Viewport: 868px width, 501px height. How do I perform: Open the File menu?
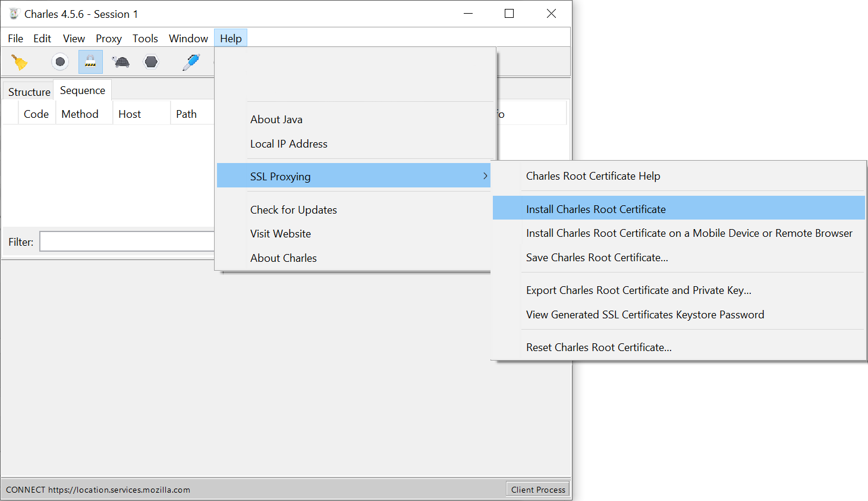[x=15, y=38]
